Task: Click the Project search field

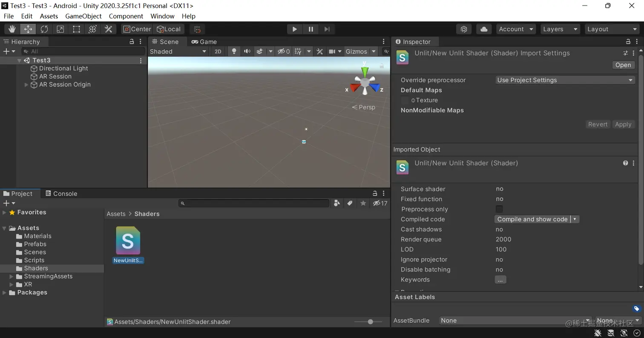Action: 254,203
